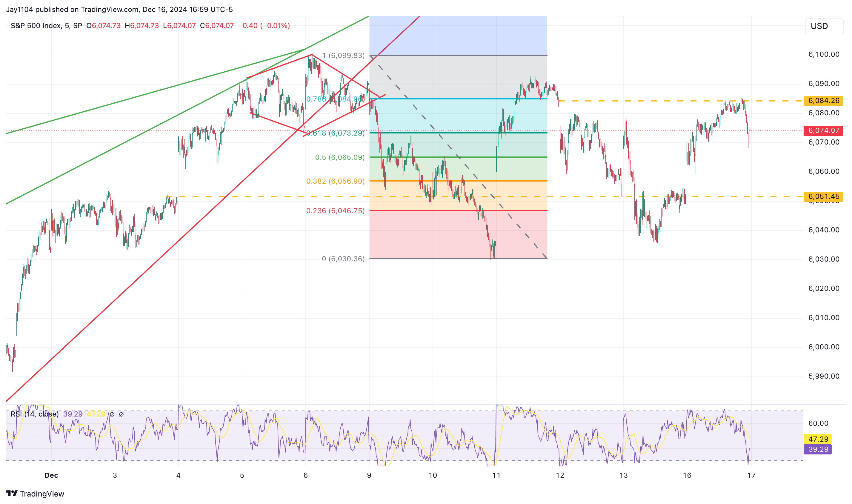This screenshot has height=504, width=852.
Task: Click the 60.00 RSI axis label
Action: (x=818, y=423)
